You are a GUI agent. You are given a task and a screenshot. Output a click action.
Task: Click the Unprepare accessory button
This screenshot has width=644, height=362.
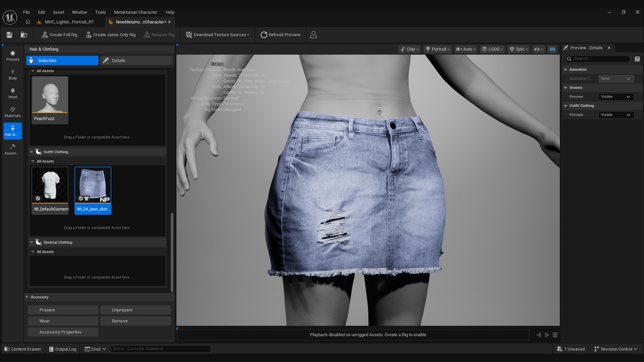135,310
